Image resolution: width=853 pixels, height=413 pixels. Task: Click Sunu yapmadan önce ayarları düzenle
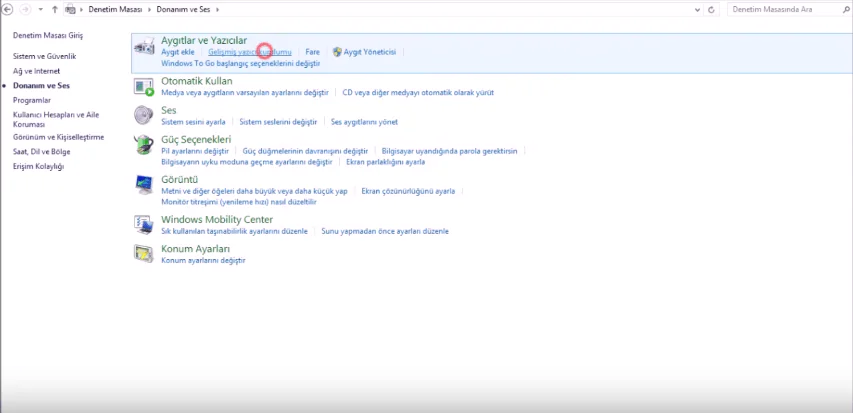coord(385,231)
